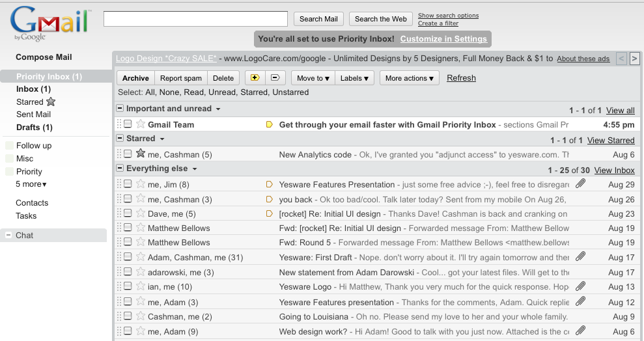Click the Refresh link
The image size is (644, 341).
pos(461,78)
